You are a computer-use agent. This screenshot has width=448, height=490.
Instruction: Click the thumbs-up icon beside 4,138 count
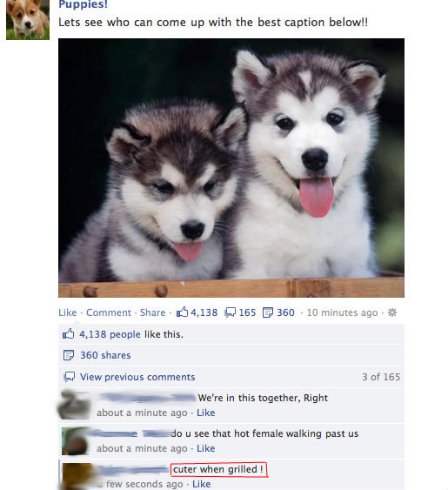[182, 312]
